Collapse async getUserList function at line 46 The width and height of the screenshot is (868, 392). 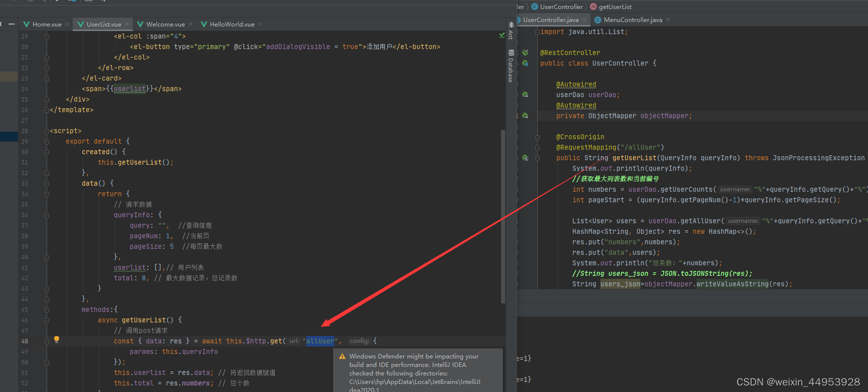[x=47, y=320]
